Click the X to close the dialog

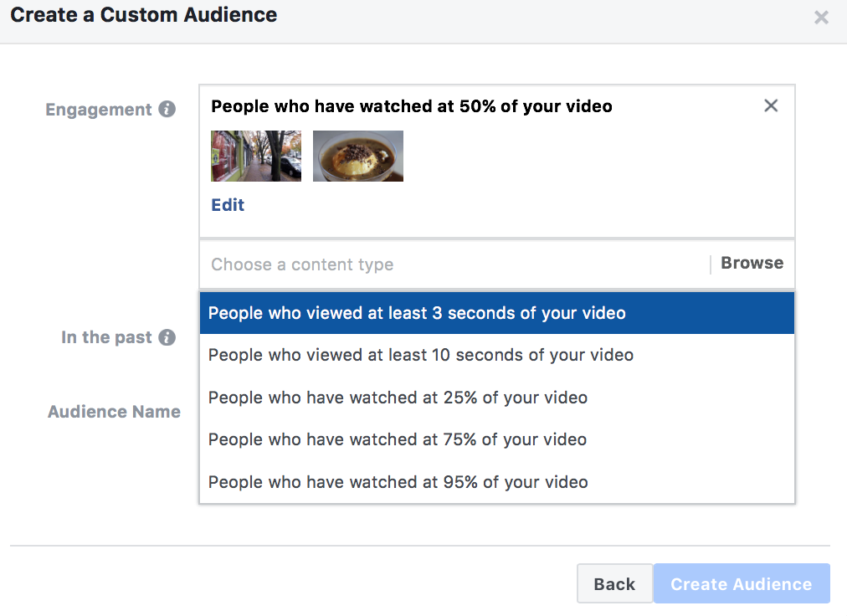(x=821, y=17)
